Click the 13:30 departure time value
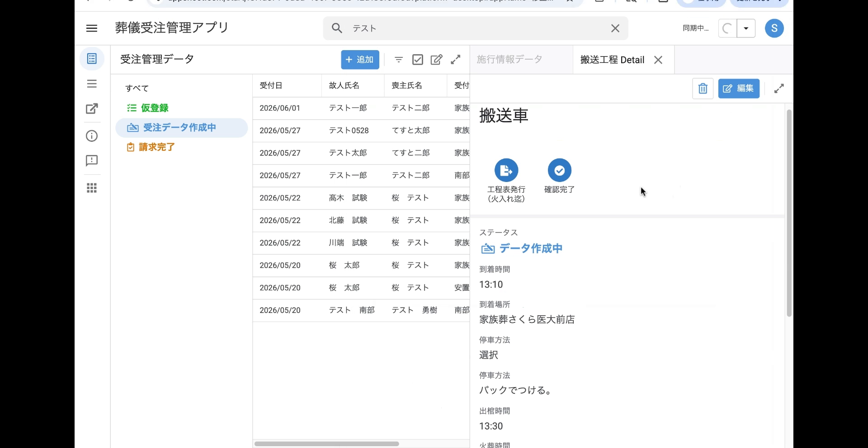This screenshot has height=448, width=868. click(491, 426)
